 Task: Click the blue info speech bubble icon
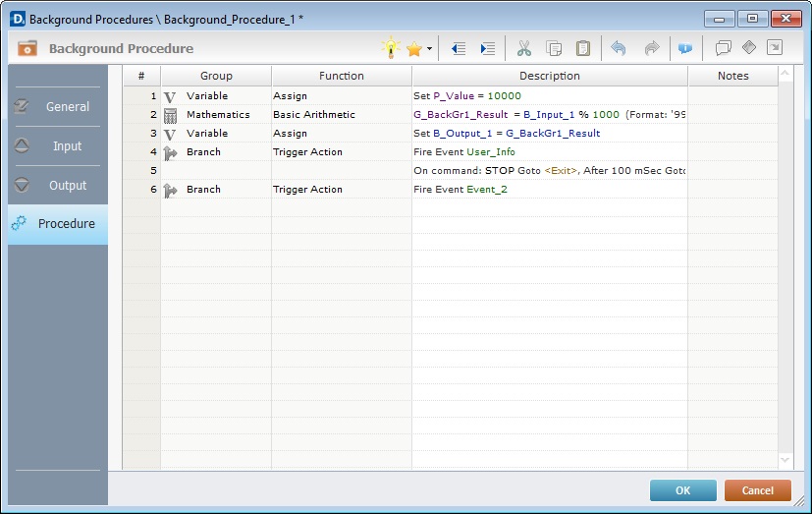(x=685, y=48)
